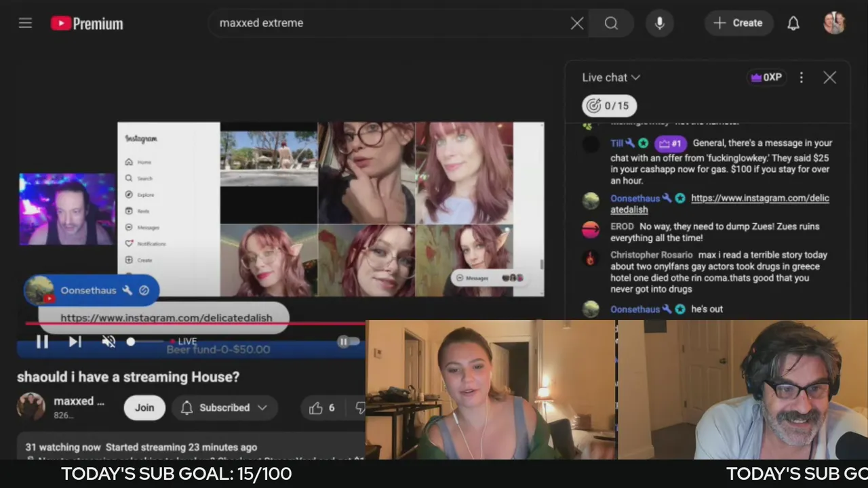868x488 pixels.
Task: Open the maxxed channel name
Action: pyautogui.click(x=79, y=401)
